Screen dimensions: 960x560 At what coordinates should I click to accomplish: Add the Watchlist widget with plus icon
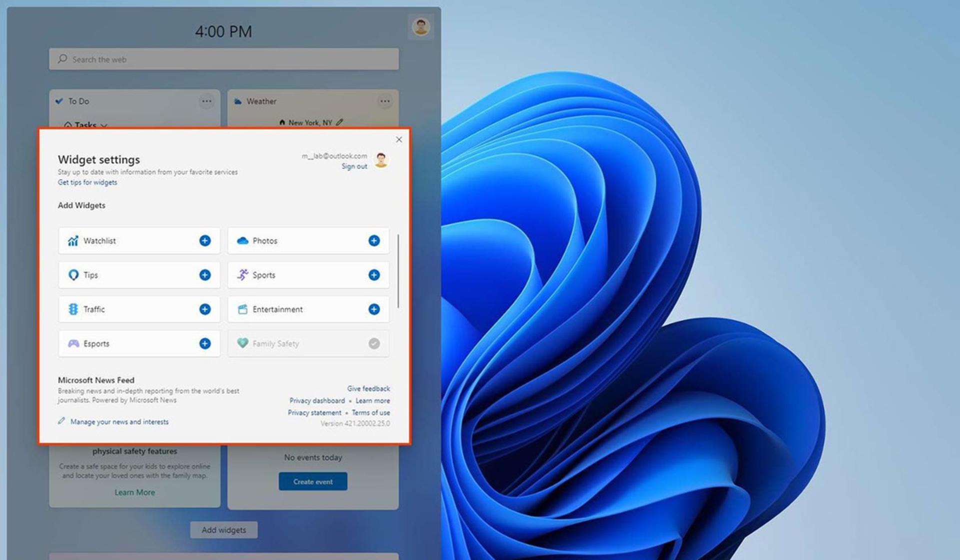coord(204,240)
